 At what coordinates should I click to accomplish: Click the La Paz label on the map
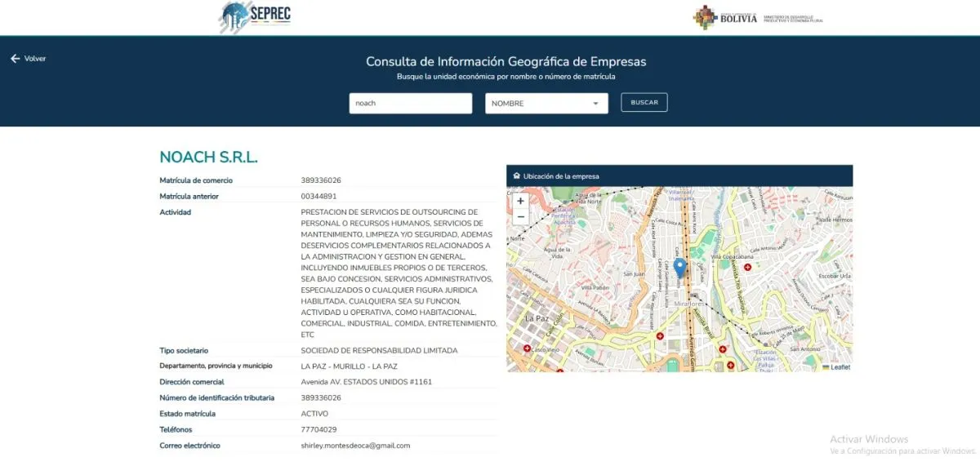[x=538, y=318]
